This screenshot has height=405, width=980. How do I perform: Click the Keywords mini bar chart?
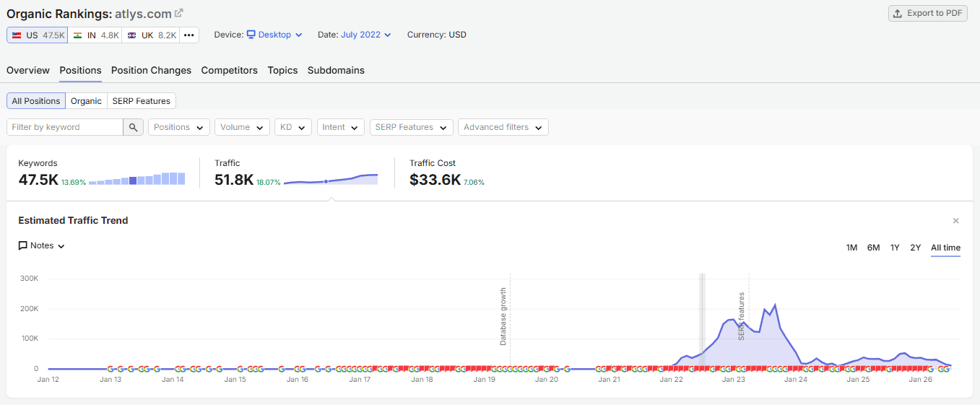click(x=137, y=179)
